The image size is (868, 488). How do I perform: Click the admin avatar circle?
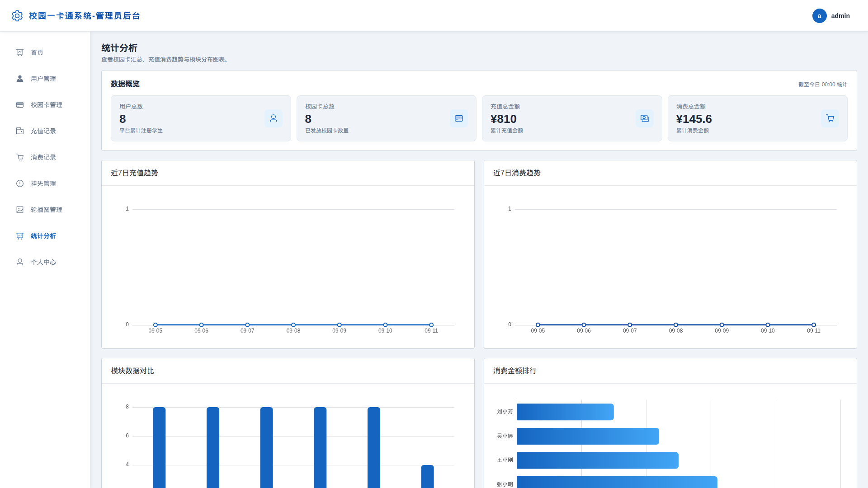[x=819, y=16]
